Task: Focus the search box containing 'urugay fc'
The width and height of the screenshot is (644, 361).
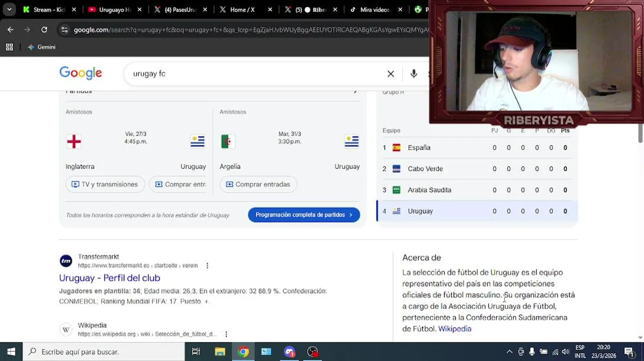Action: [x=256, y=74]
